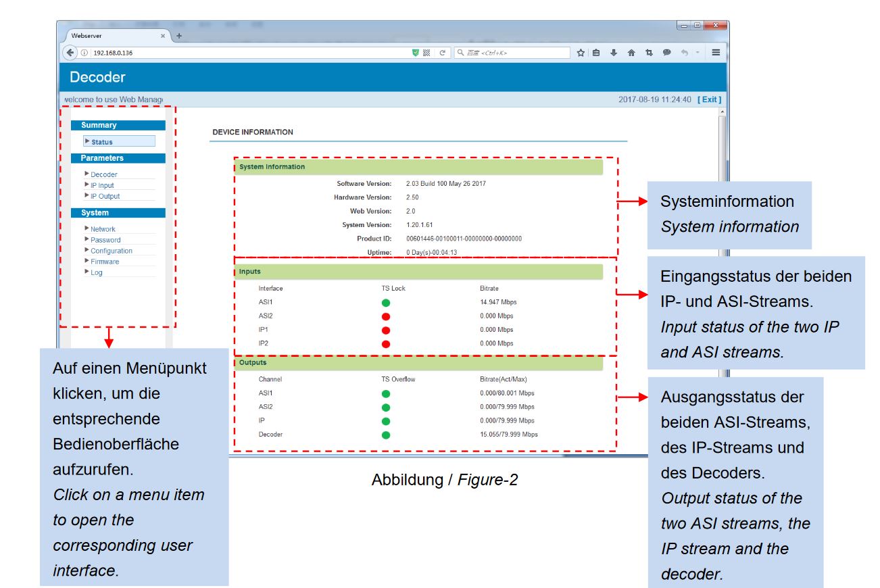This screenshot has width=880, height=588.
Task: Open the Network system page
Action: coord(103,229)
